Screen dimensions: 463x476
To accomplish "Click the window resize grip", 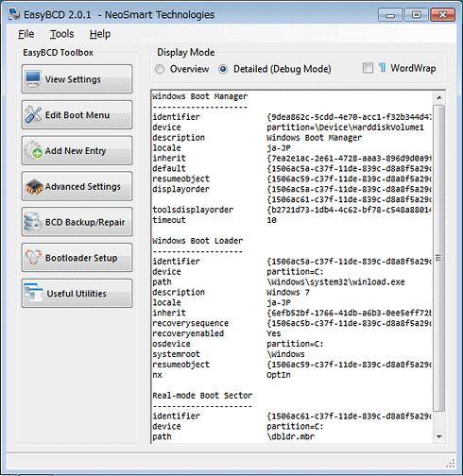I will click(451, 464).
